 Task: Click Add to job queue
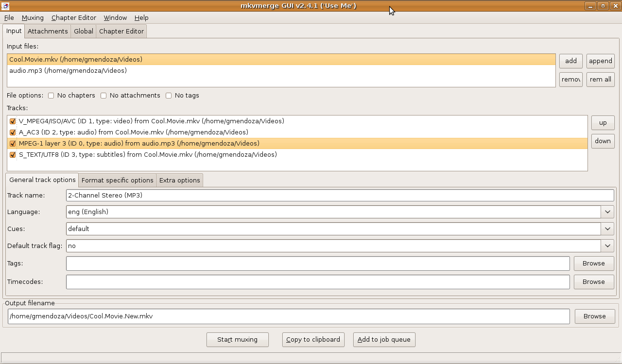pyautogui.click(x=384, y=339)
